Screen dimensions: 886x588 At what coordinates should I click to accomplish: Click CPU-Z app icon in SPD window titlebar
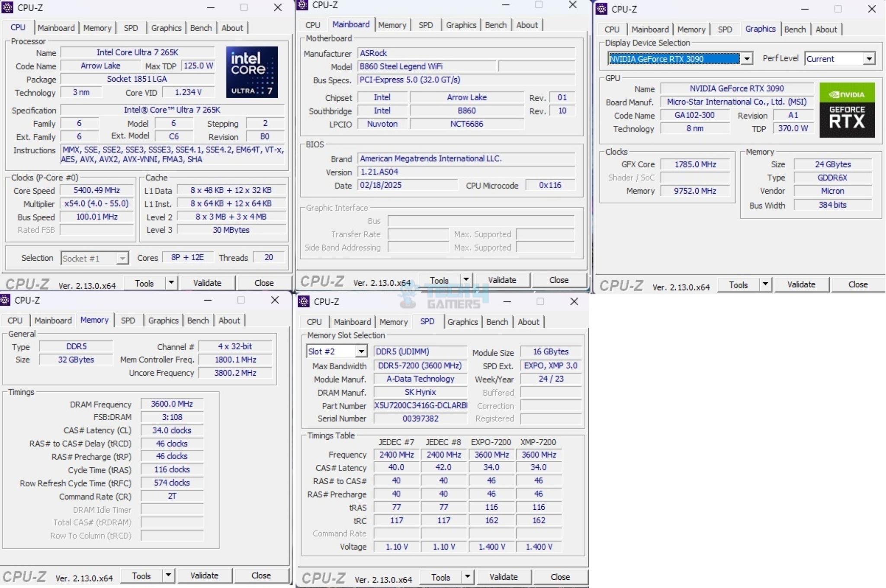(x=304, y=301)
